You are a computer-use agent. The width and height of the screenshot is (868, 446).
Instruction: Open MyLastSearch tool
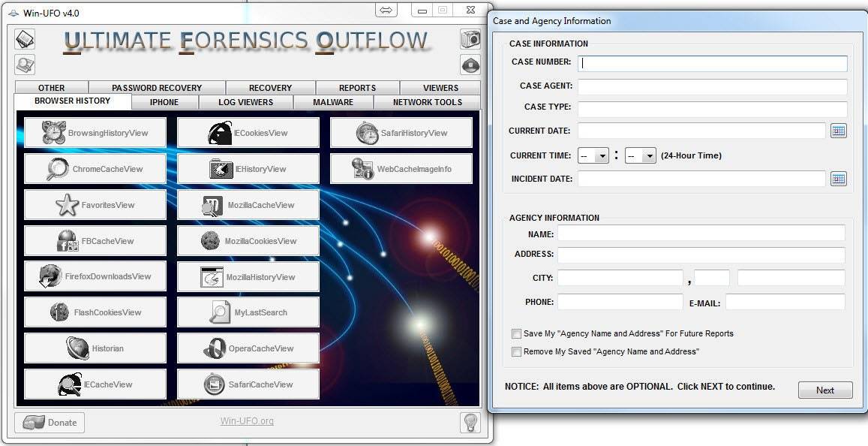click(x=248, y=312)
